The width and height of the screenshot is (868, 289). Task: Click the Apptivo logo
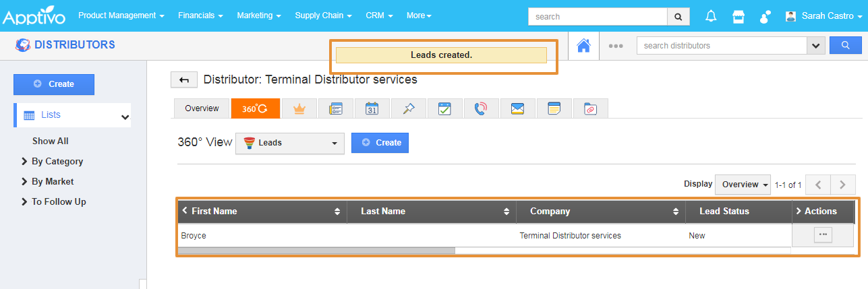(35, 16)
